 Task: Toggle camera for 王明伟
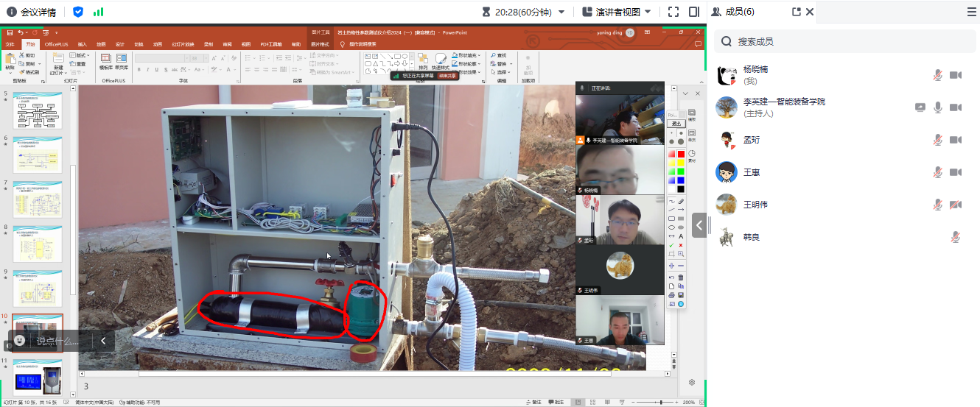click(956, 205)
